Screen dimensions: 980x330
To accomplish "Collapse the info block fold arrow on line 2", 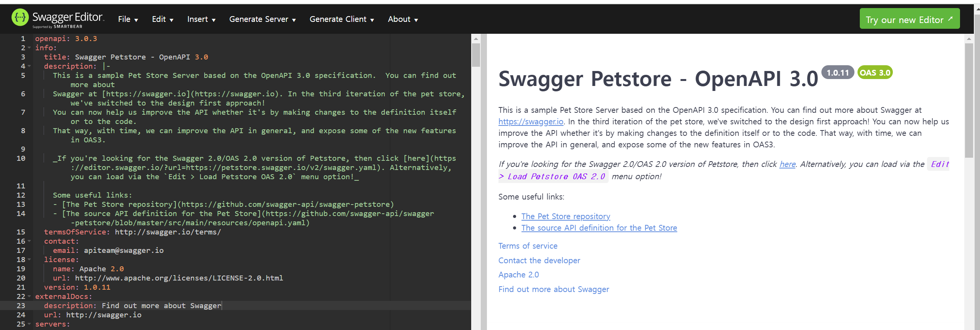I will [30, 48].
